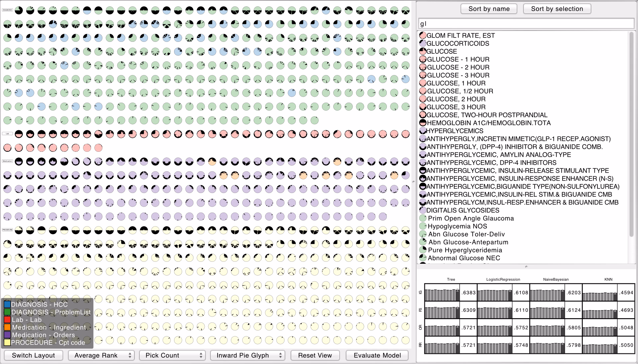The image size is (638, 364).
Task: Click the Prim Open Angle Glaucoma glyph
Action: click(x=423, y=218)
